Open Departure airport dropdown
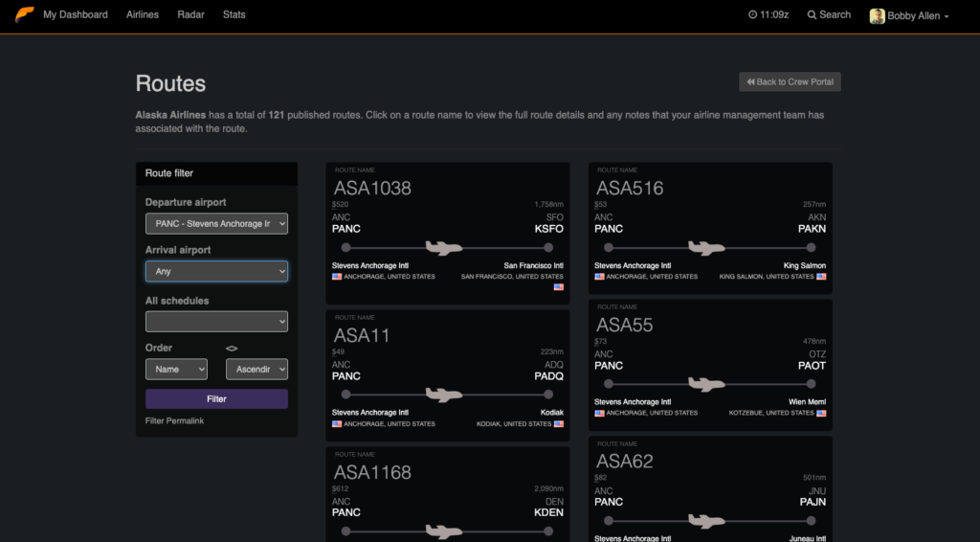 pyautogui.click(x=216, y=224)
